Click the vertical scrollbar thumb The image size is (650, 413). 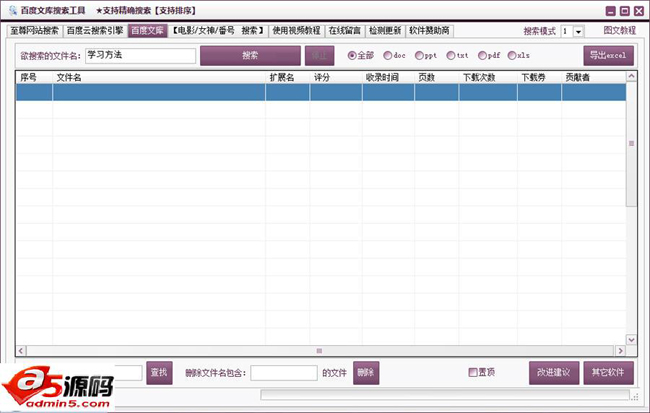coord(631,143)
